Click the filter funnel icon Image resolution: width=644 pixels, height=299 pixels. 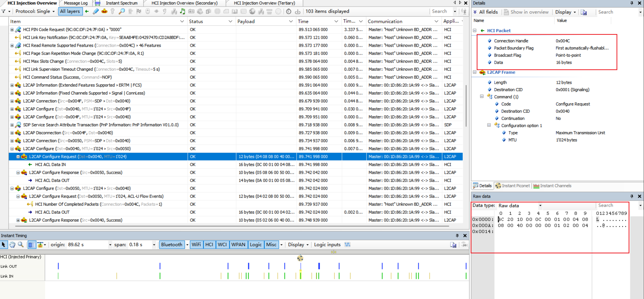4,11
